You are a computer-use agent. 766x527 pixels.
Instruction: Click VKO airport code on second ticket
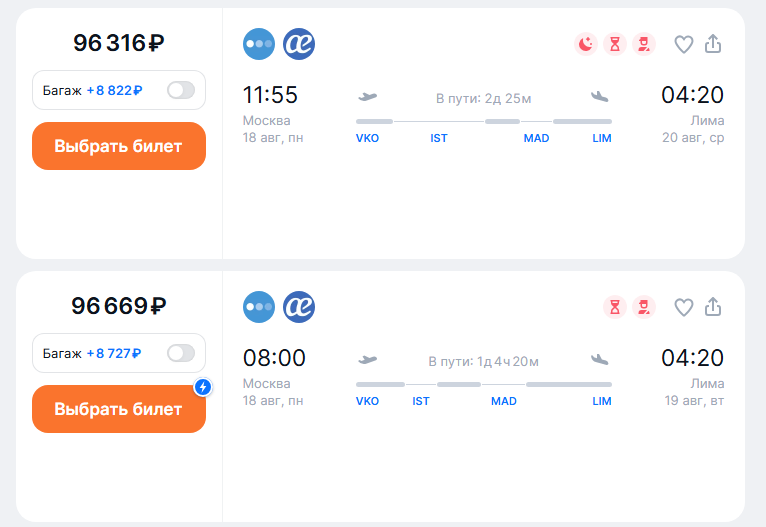pyautogui.click(x=368, y=401)
